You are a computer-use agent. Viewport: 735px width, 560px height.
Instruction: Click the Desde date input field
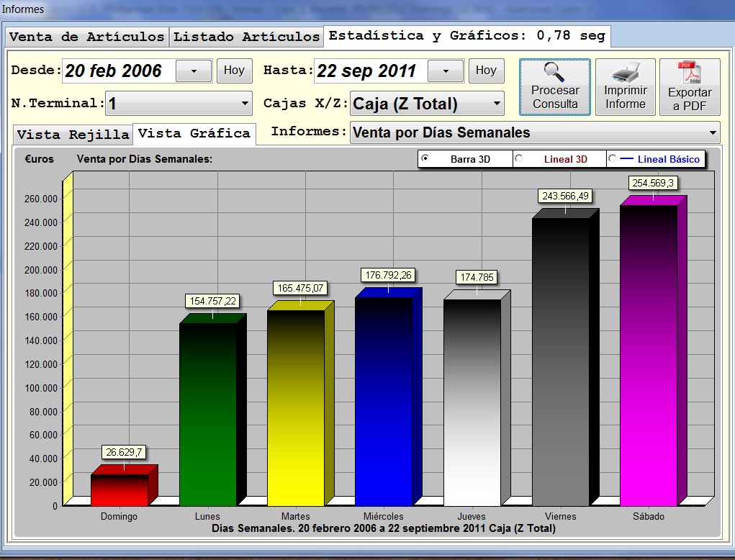pos(117,71)
